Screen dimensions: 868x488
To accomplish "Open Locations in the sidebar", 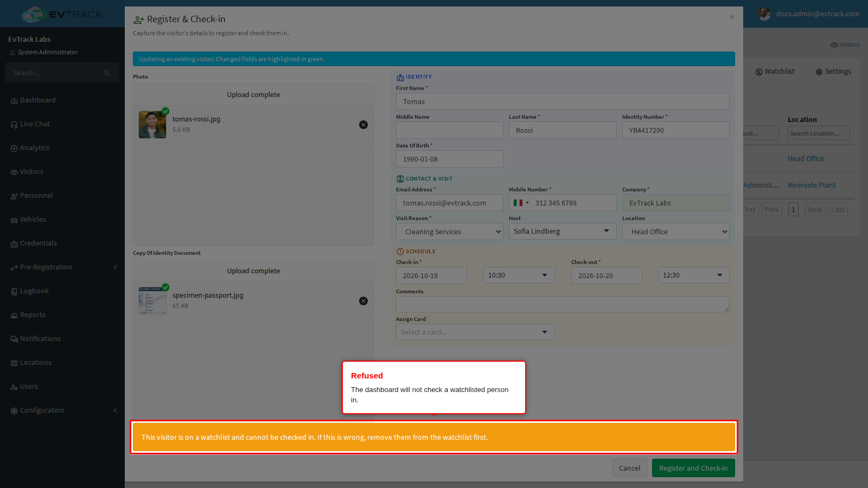I will click(31, 363).
